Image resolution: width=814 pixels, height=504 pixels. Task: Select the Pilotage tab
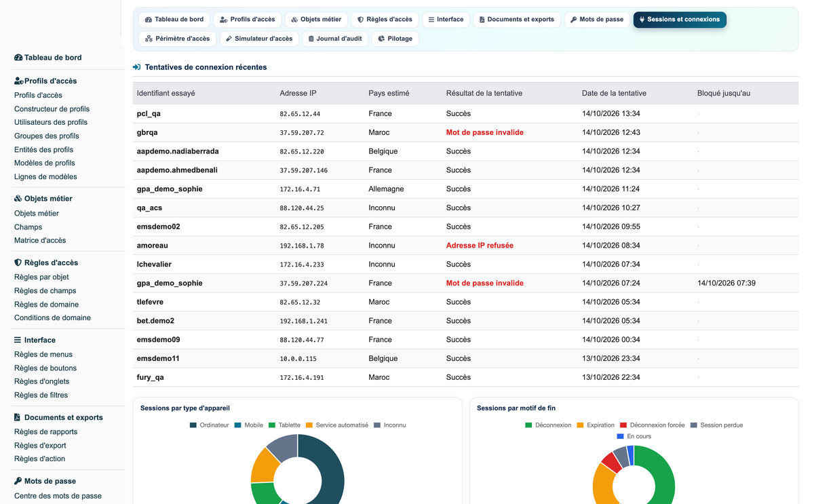pyautogui.click(x=395, y=39)
